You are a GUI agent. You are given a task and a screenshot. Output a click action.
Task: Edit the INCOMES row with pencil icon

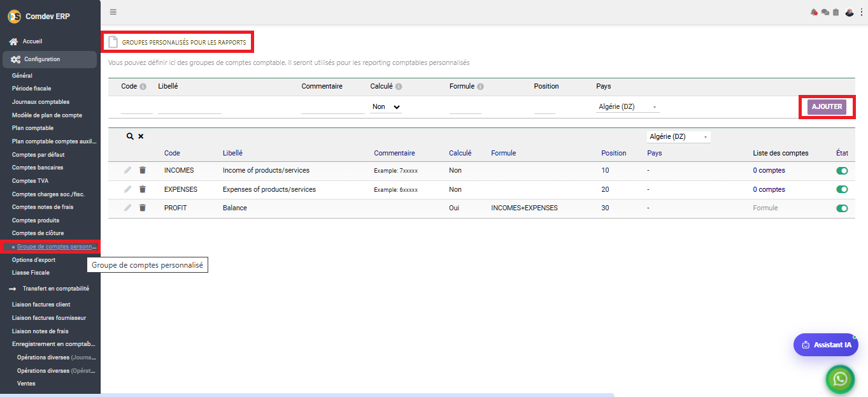[x=128, y=170]
